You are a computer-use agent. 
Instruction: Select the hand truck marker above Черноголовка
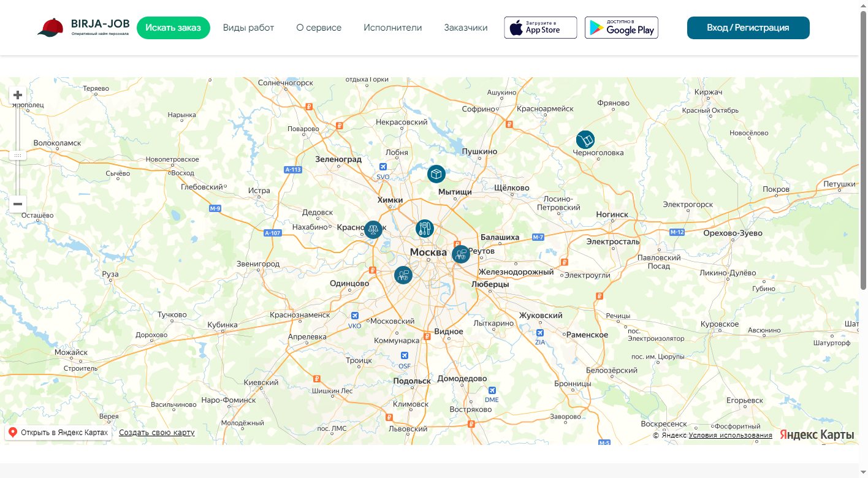point(585,140)
